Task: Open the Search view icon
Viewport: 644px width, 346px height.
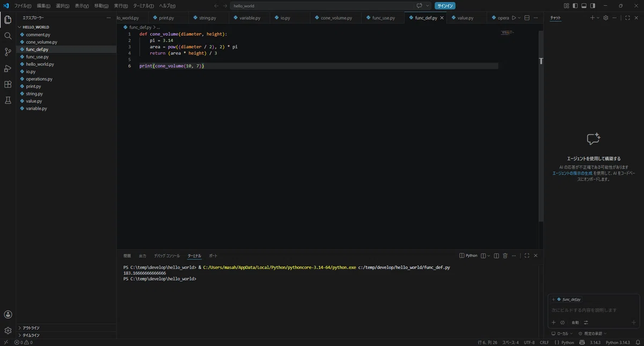Action: click(x=8, y=36)
